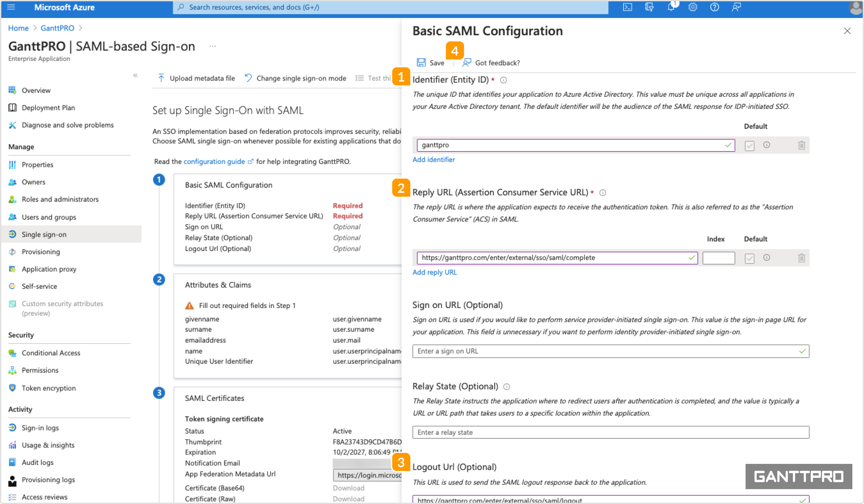
Task: Open the top bar feedback icon
Action: [x=736, y=7]
